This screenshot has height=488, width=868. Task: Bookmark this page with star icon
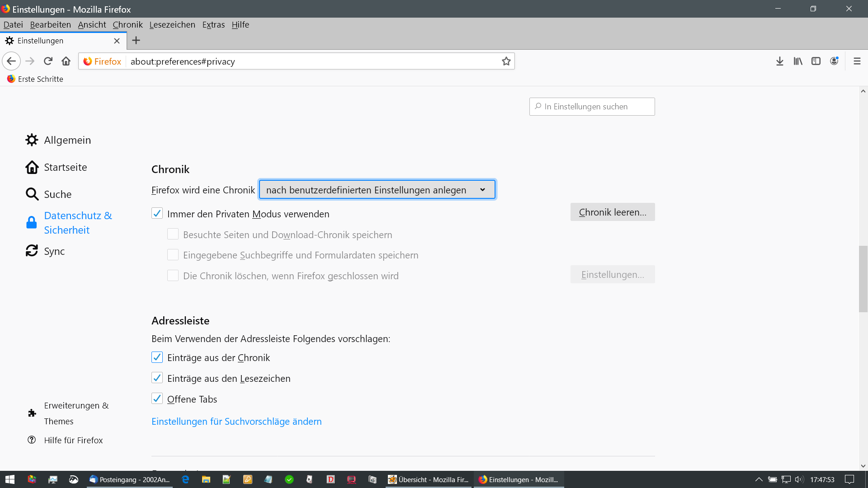(x=506, y=61)
